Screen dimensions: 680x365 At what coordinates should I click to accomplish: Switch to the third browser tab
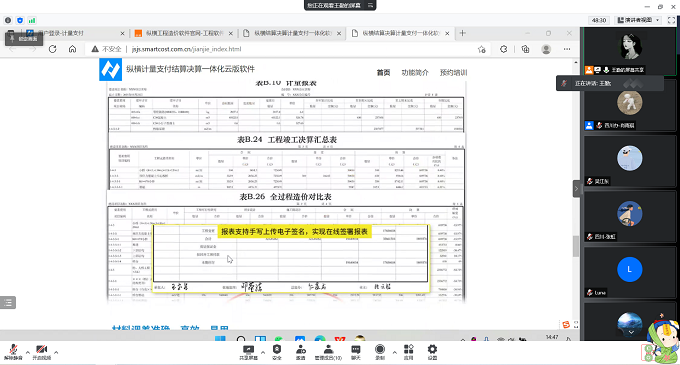click(291, 33)
